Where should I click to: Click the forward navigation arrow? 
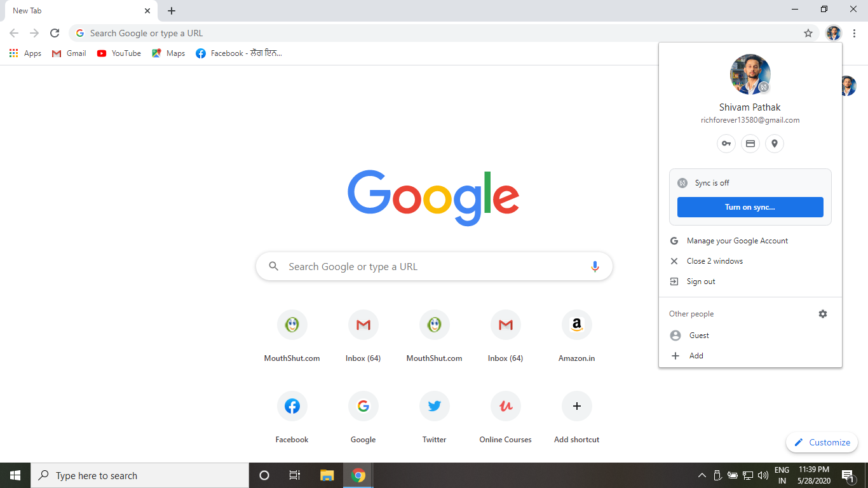click(34, 33)
